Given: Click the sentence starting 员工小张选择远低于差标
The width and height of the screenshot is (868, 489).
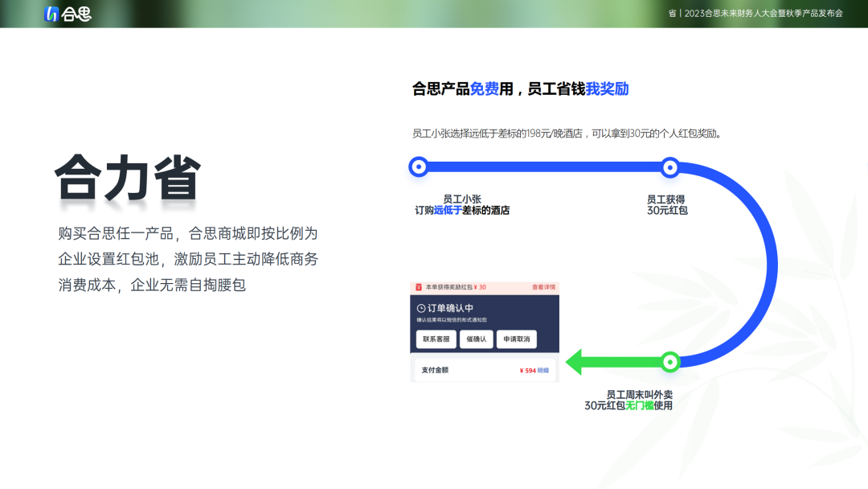Looking at the screenshot, I should (x=567, y=134).
